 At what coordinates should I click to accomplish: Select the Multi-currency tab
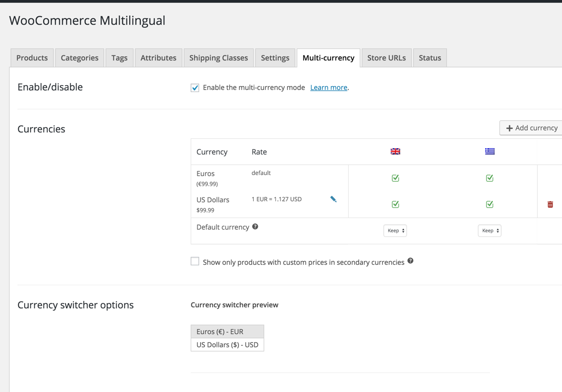(328, 58)
